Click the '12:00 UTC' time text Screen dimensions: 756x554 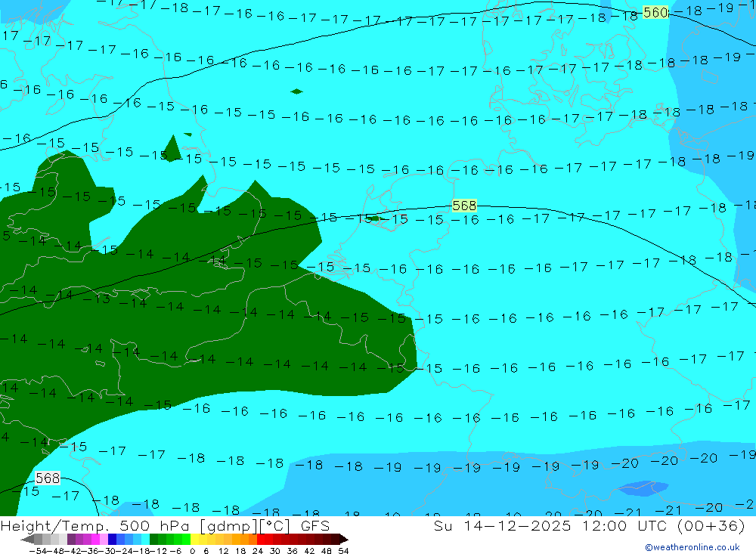click(x=624, y=526)
